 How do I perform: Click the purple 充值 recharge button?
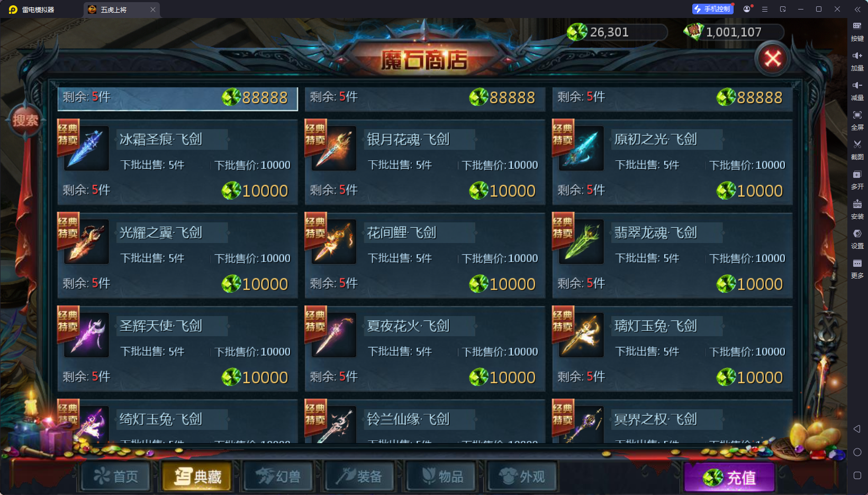pyautogui.click(x=729, y=478)
